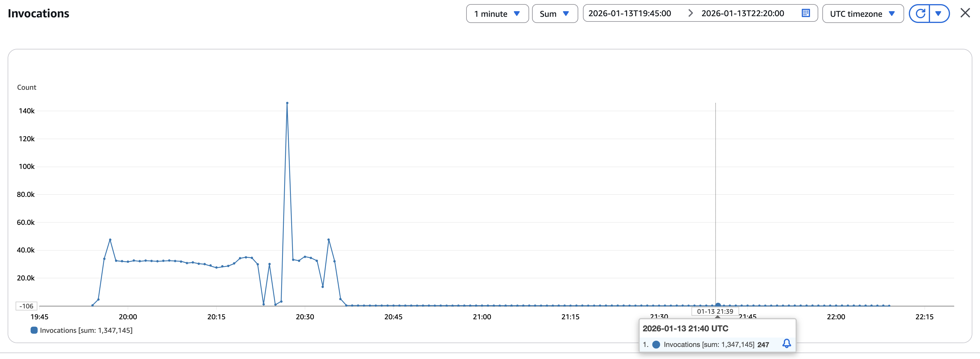Click the 20:30 x-axis label
Screen dimensions: 980x359
[305, 317]
